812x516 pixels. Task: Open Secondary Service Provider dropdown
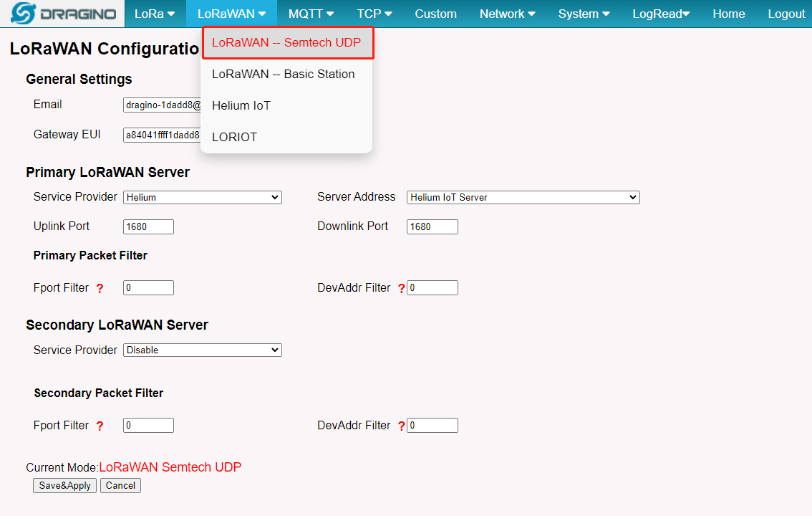point(203,350)
